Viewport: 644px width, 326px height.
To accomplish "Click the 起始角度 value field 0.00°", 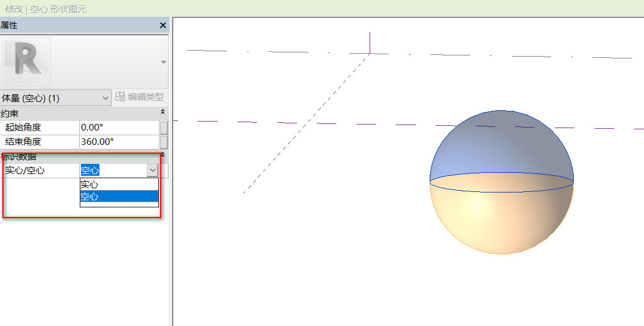I will (x=119, y=128).
